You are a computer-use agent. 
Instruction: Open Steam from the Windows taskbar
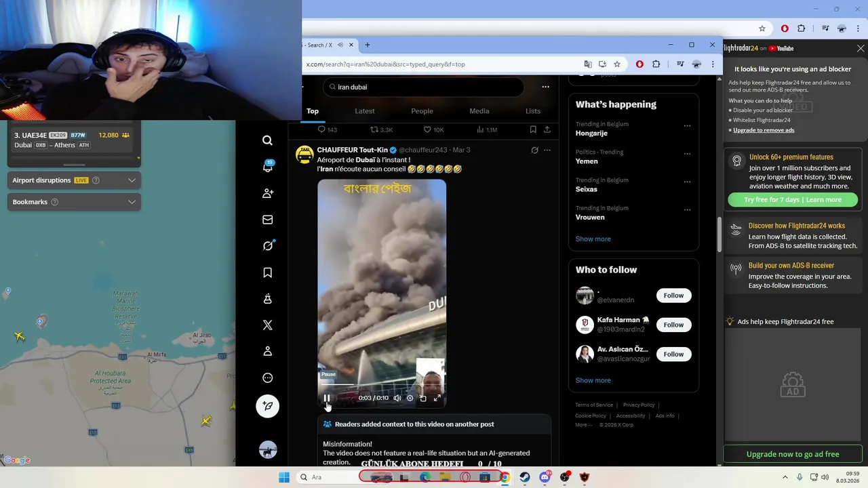click(x=525, y=477)
